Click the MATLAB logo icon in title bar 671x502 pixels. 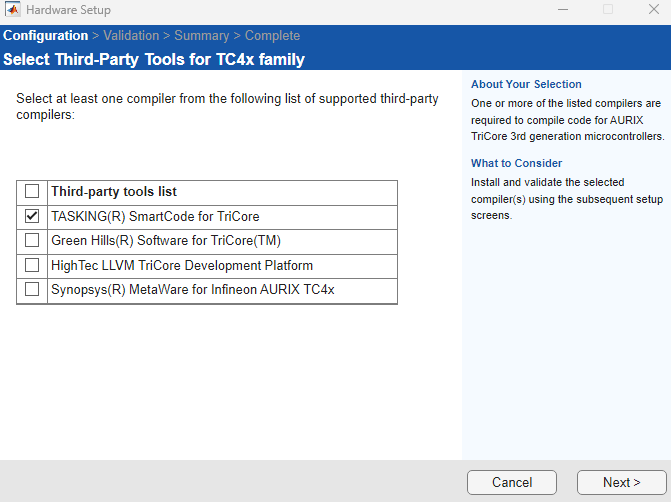(x=12, y=10)
